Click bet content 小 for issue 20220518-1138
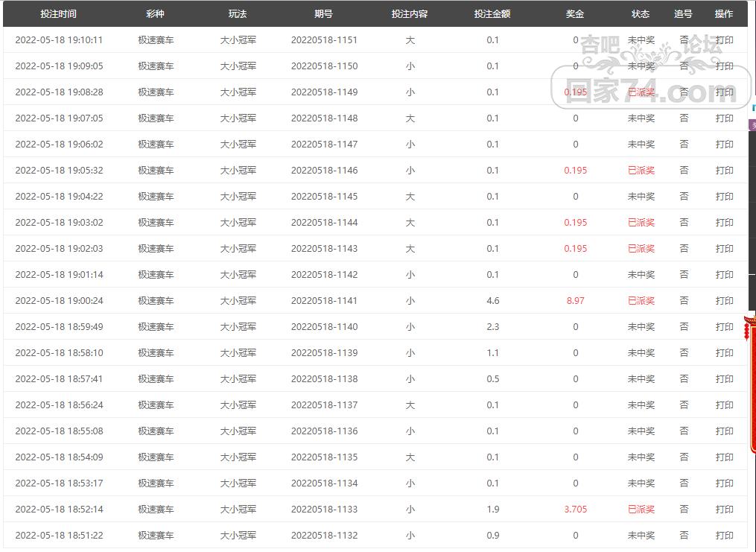The height and width of the screenshot is (552, 756). pyautogui.click(x=410, y=378)
